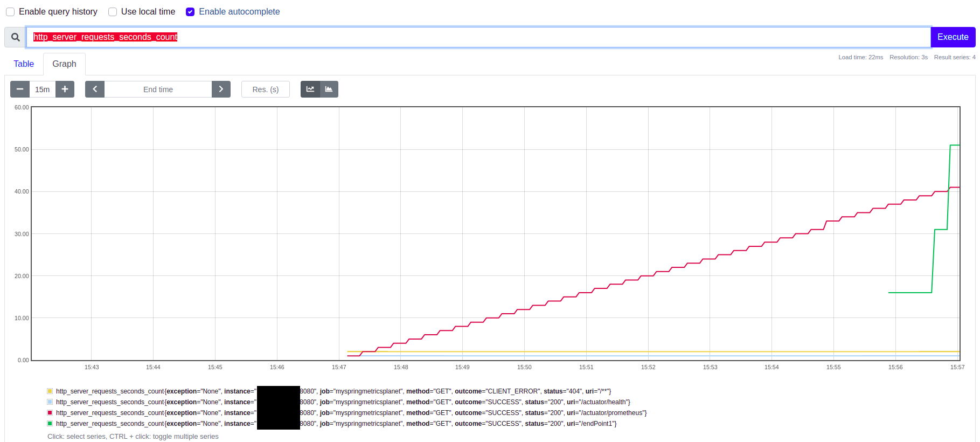Image resolution: width=980 pixels, height=442 pixels.
Task: Click the legend hint about selecting series
Action: tap(133, 437)
